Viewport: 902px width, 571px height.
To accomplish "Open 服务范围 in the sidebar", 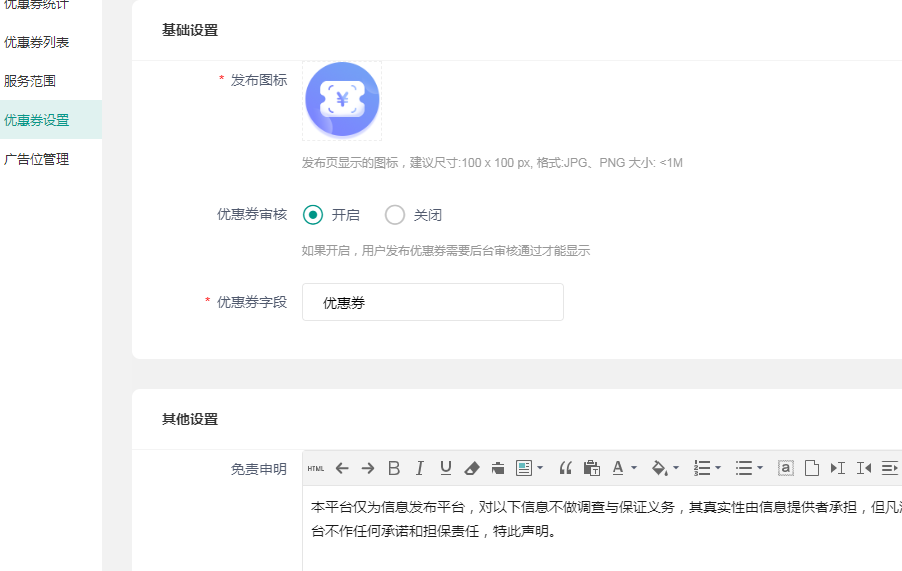I will pyautogui.click(x=30, y=81).
